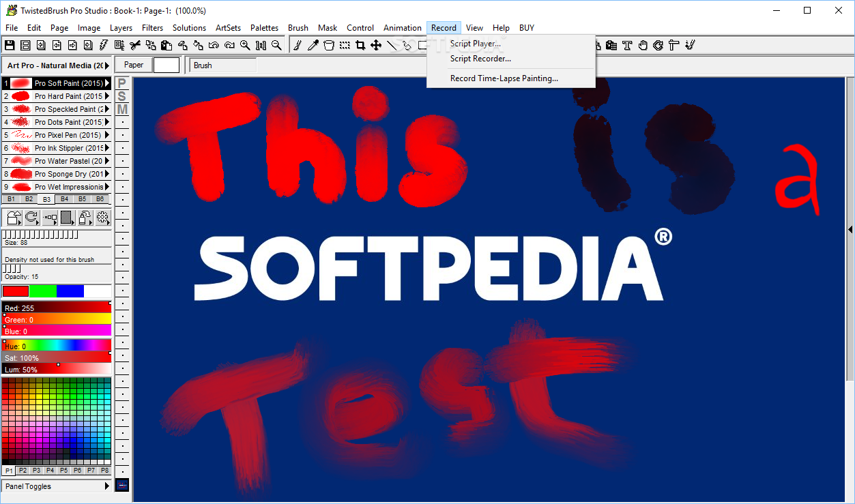Image resolution: width=855 pixels, height=504 pixels.
Task: Switch to brush bank B1
Action: [11, 199]
